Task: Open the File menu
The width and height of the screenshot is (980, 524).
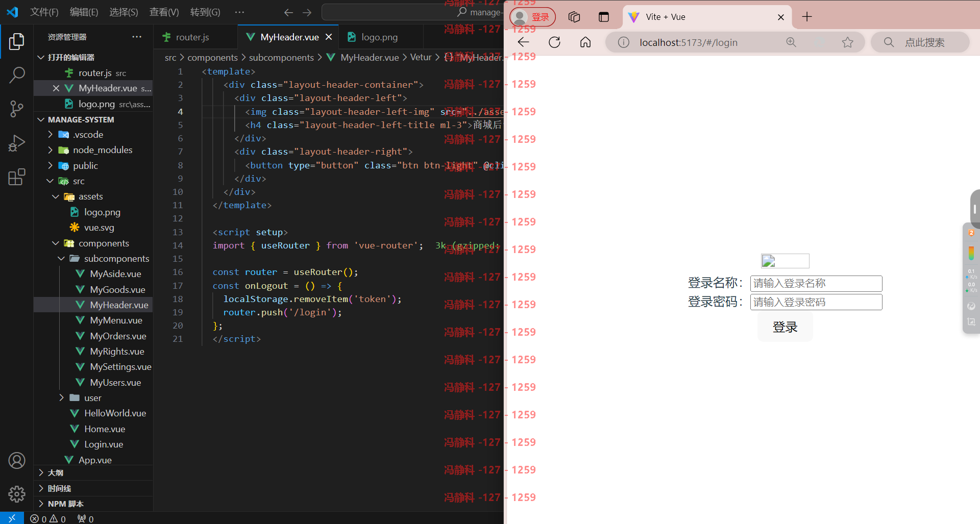Action: tap(44, 12)
